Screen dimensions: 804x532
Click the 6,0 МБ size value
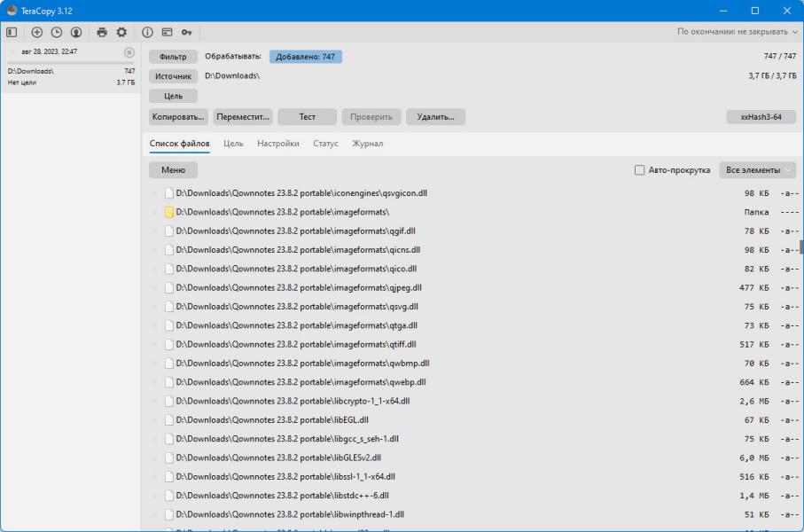(x=753, y=458)
